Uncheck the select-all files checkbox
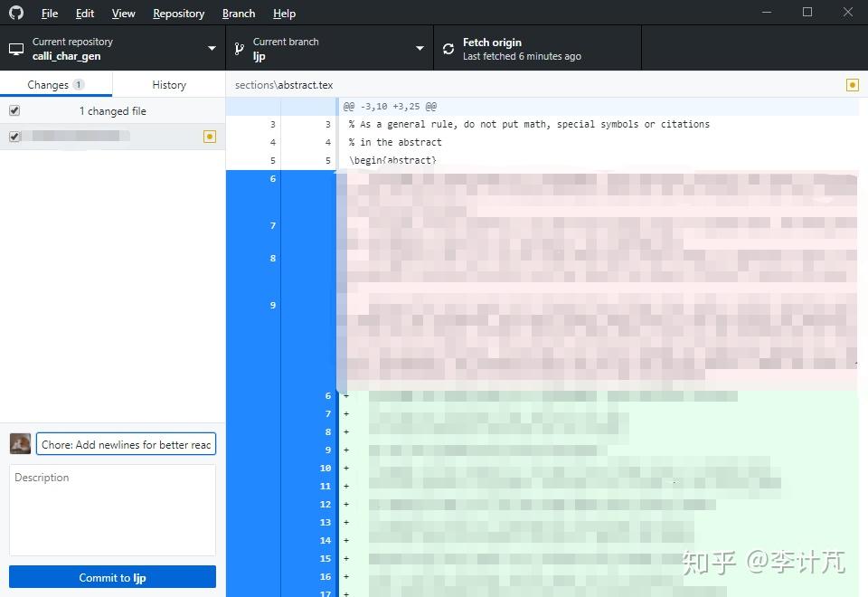The width and height of the screenshot is (868, 597). click(13, 110)
